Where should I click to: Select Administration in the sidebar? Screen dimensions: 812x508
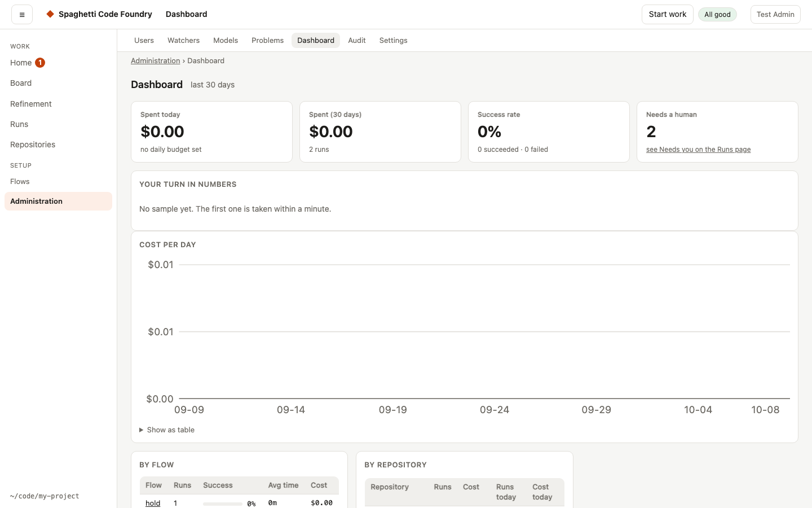(x=58, y=202)
